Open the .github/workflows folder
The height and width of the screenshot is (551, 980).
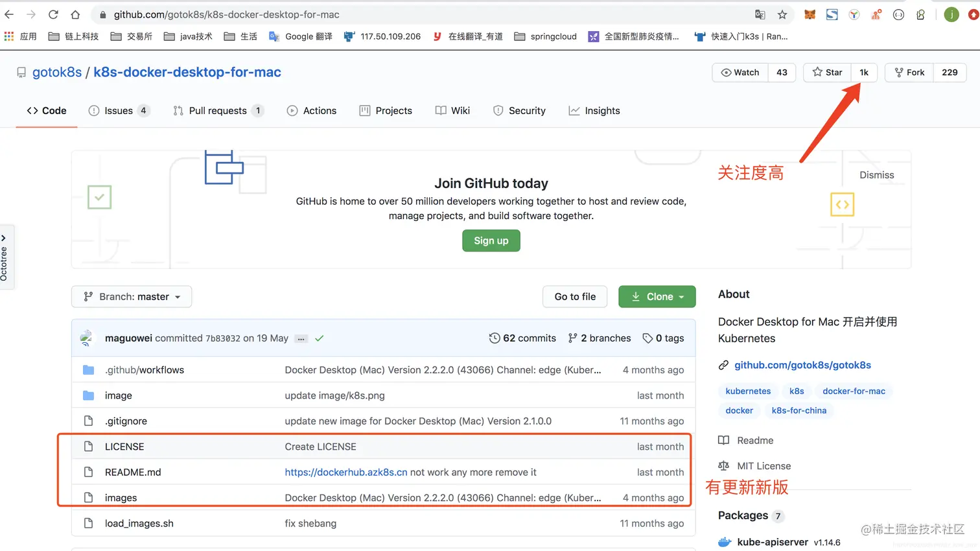145,370
